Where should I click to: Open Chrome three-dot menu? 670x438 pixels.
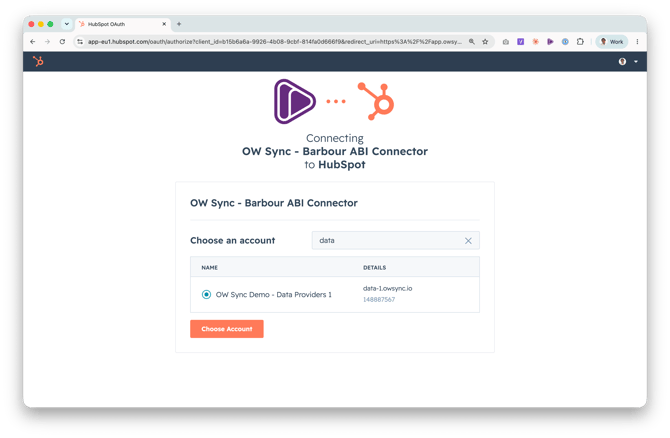tap(637, 41)
